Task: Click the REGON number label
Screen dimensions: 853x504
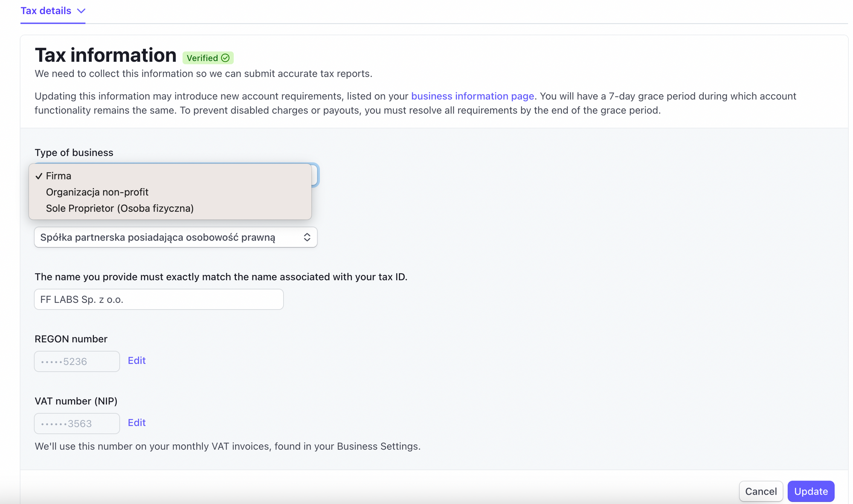Action: 71,339
